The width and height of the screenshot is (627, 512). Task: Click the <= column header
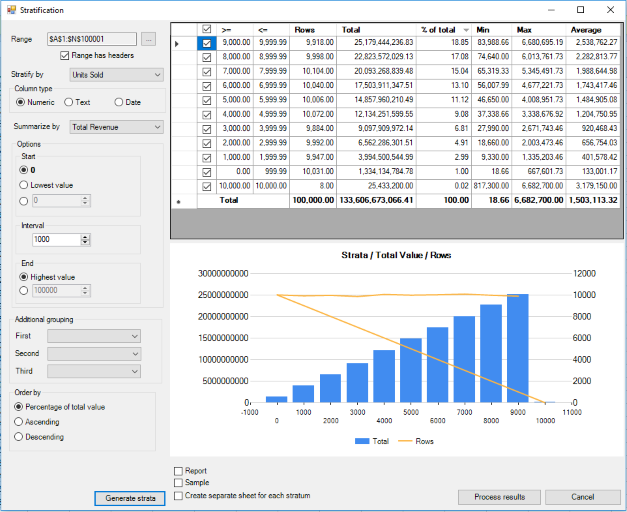point(271,30)
